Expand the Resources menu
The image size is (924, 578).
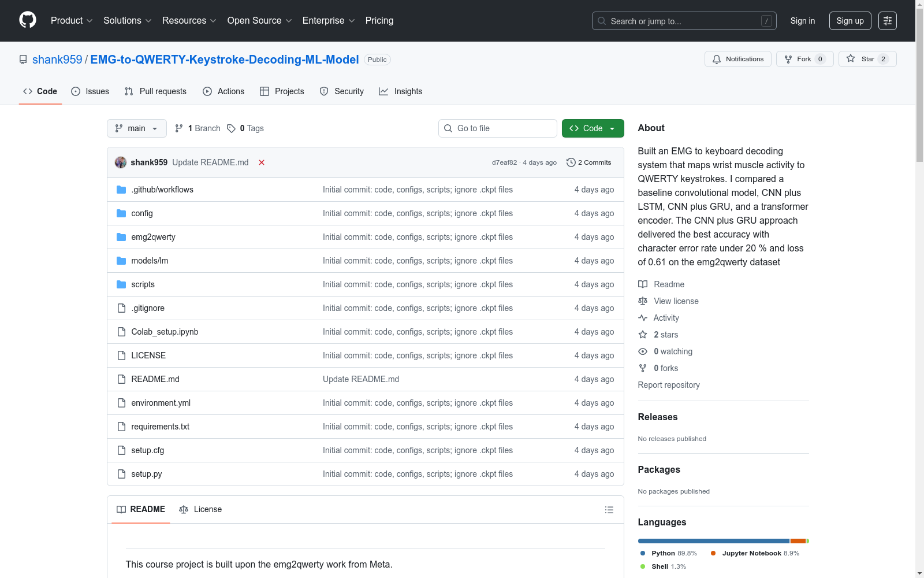click(x=189, y=21)
